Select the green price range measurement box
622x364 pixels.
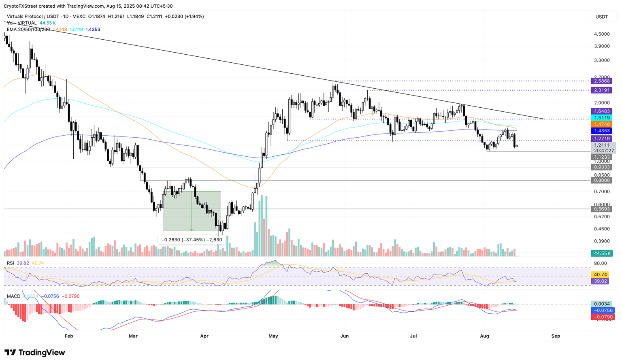(x=192, y=211)
